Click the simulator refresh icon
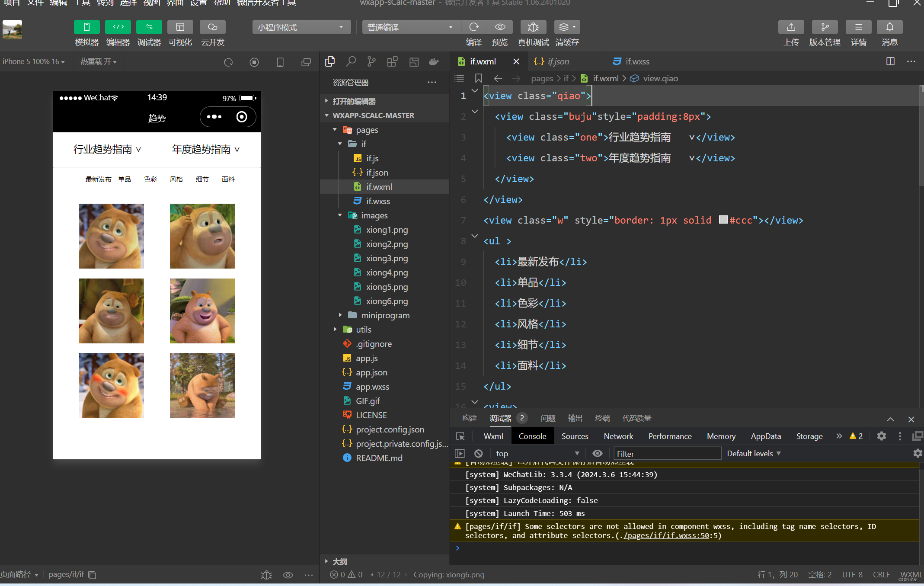The width and height of the screenshot is (924, 586). 228,62
